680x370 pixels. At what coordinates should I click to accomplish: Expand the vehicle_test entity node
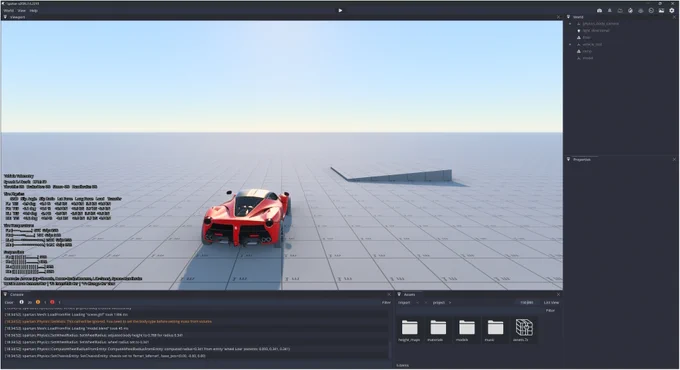point(570,45)
